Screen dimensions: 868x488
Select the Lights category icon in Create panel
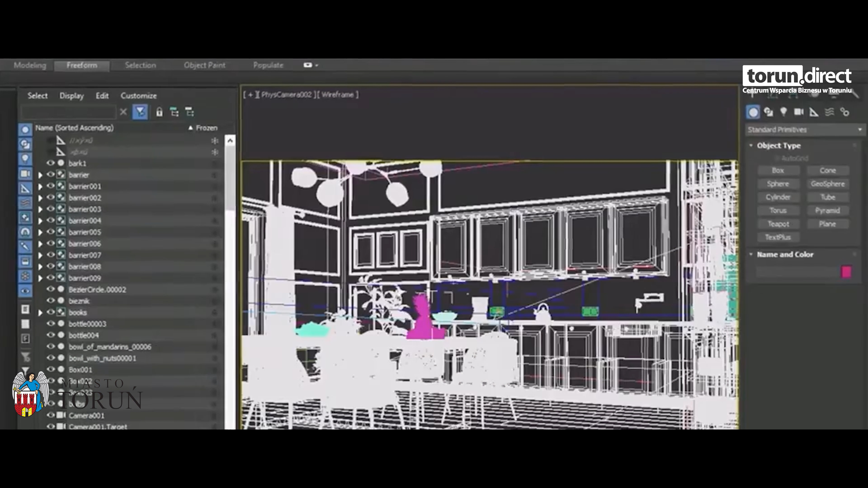(x=783, y=112)
